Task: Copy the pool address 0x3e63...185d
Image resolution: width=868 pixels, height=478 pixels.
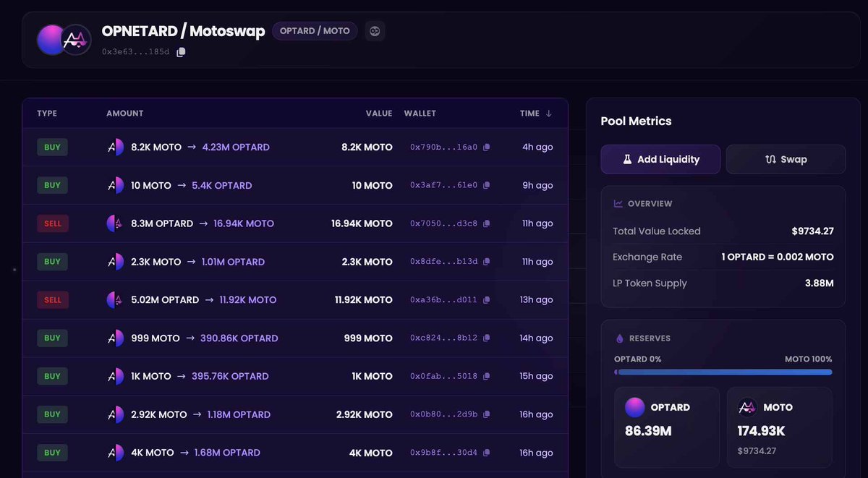Action: pos(181,52)
